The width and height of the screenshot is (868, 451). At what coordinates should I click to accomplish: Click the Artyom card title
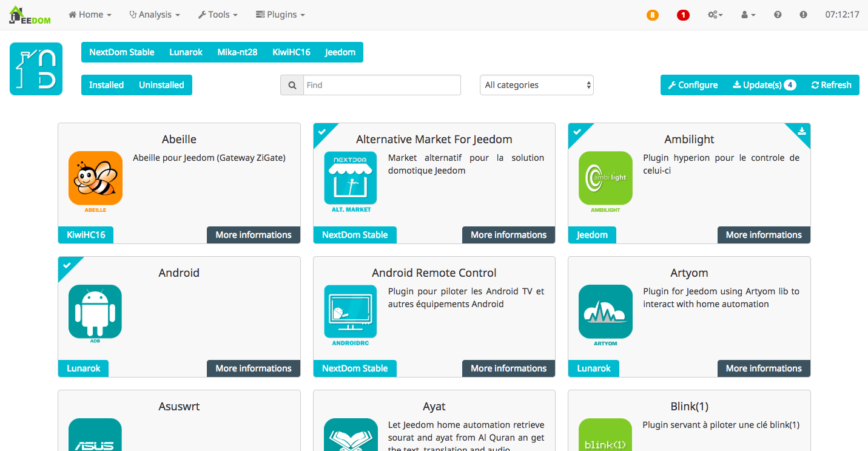pyautogui.click(x=690, y=273)
